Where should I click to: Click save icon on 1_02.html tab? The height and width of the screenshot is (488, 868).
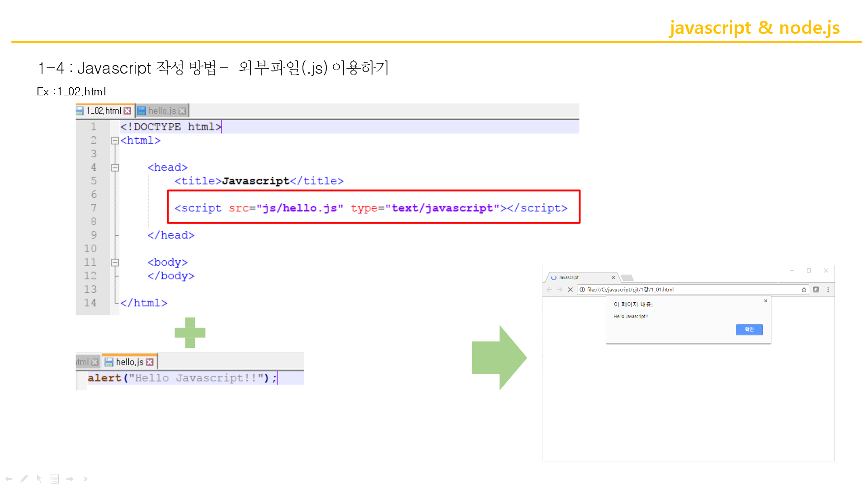pyautogui.click(x=80, y=111)
